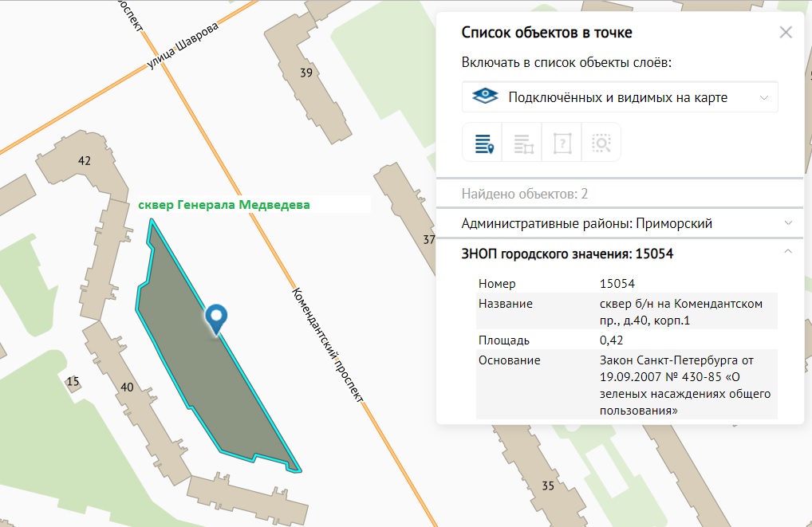This screenshot has height=527, width=812.
Task: Click the 'Основание' law text value
Action: click(x=684, y=385)
